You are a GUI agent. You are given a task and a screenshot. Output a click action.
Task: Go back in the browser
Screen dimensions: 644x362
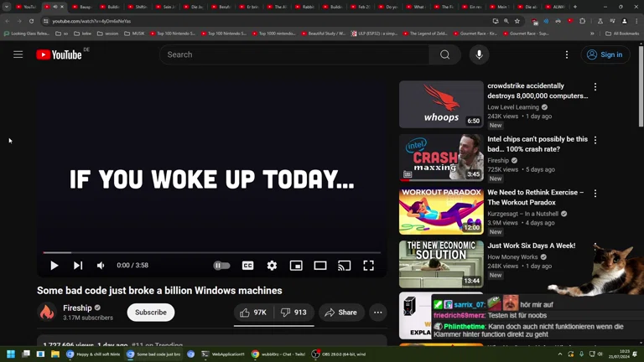8,21
